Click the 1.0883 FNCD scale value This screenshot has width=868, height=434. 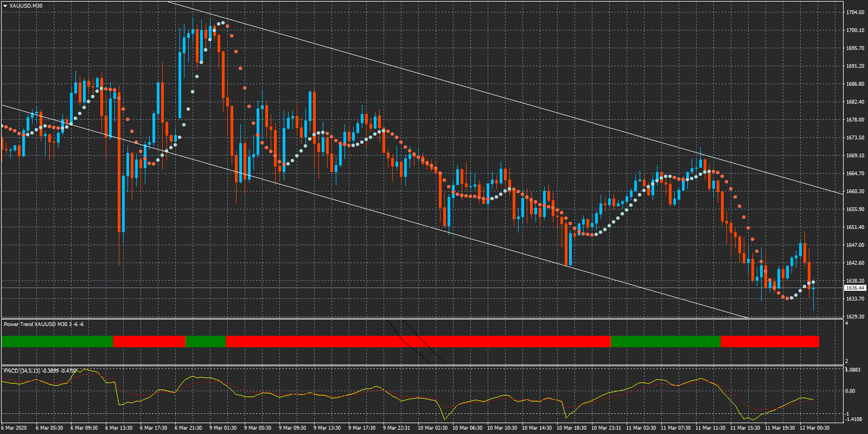854,370
